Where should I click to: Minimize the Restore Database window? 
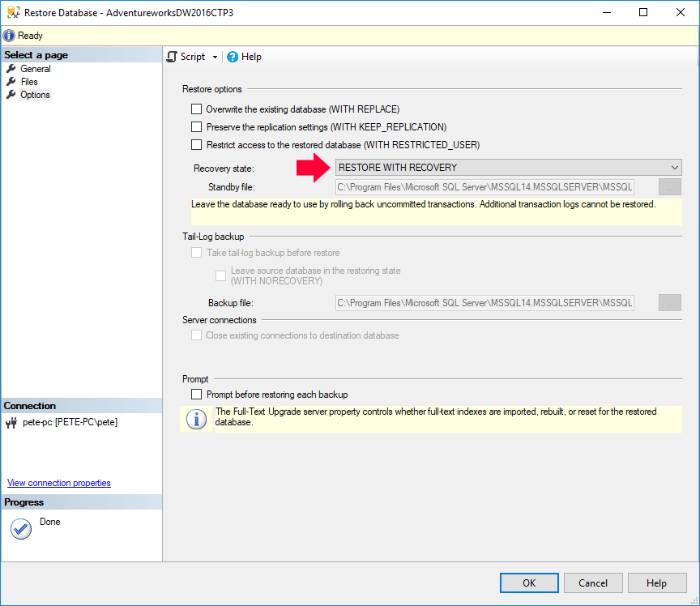[607, 12]
